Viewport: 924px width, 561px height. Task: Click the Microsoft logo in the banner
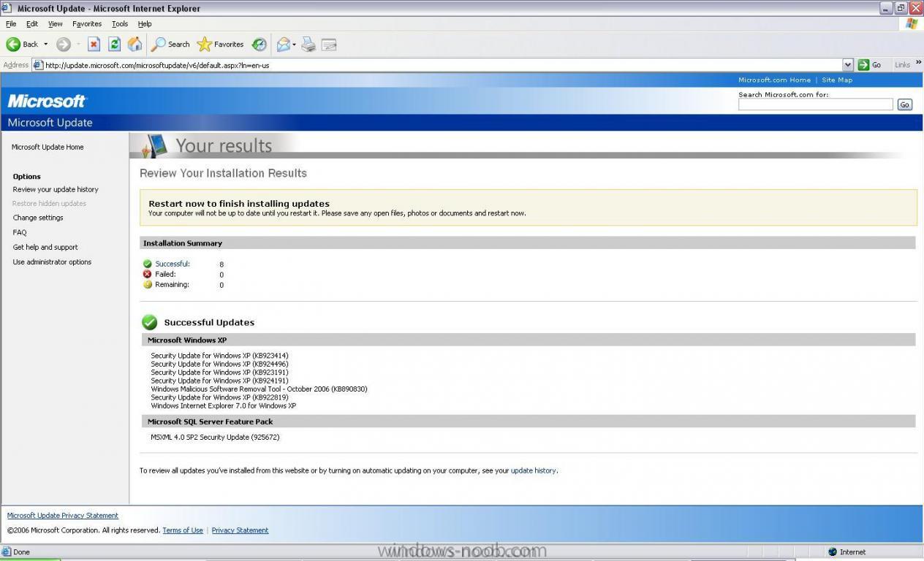click(x=48, y=101)
